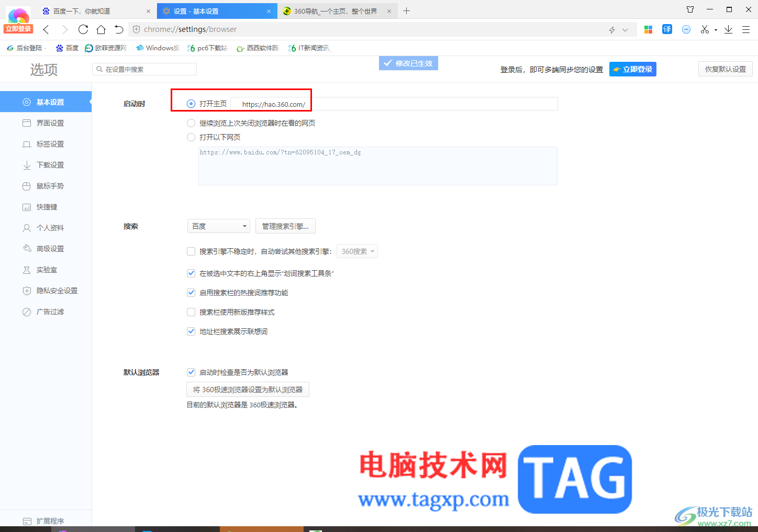758x532 pixels.
Task: Click the 360 browser logo avatar
Action: [18, 16]
